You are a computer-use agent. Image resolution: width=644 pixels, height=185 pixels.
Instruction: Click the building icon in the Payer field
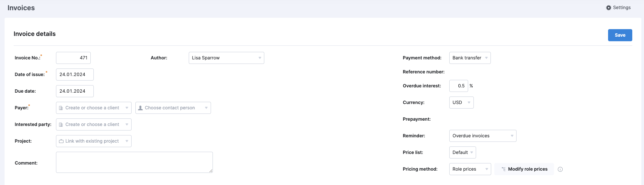coord(61,108)
